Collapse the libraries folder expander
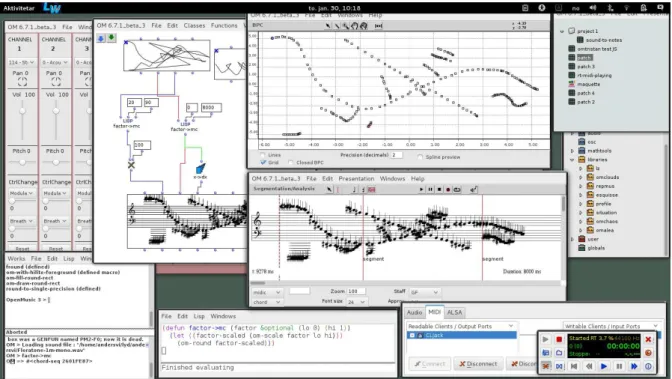Image resolution: width=672 pixels, height=379 pixels. click(572, 159)
